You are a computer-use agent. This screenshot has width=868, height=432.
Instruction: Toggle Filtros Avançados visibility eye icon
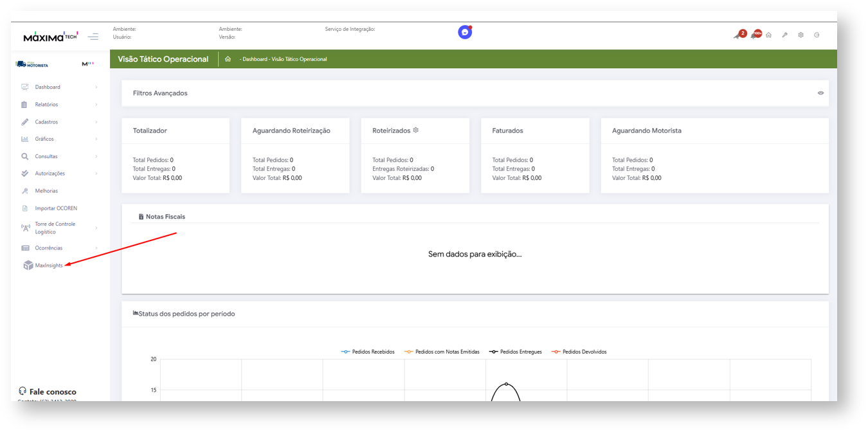pyautogui.click(x=820, y=93)
